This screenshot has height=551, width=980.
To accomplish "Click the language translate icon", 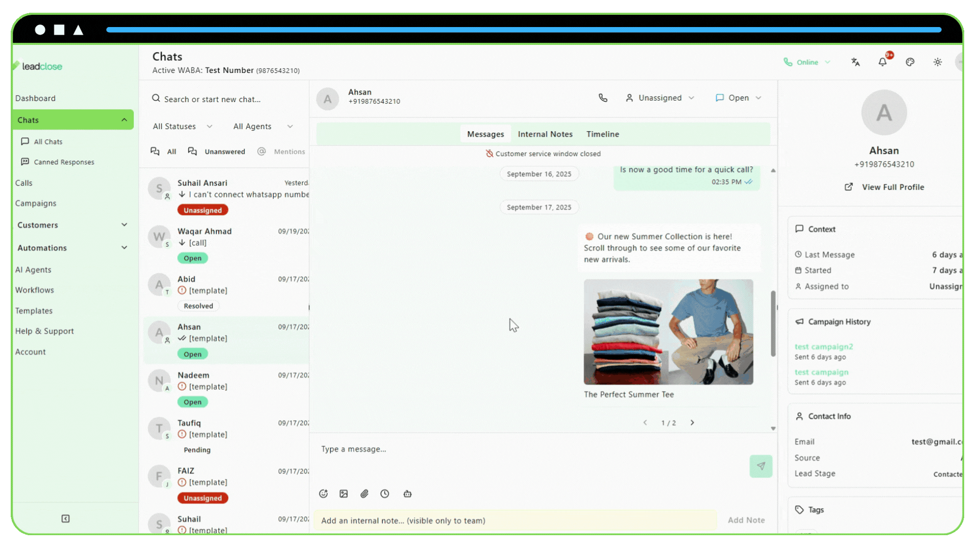I will tap(855, 62).
